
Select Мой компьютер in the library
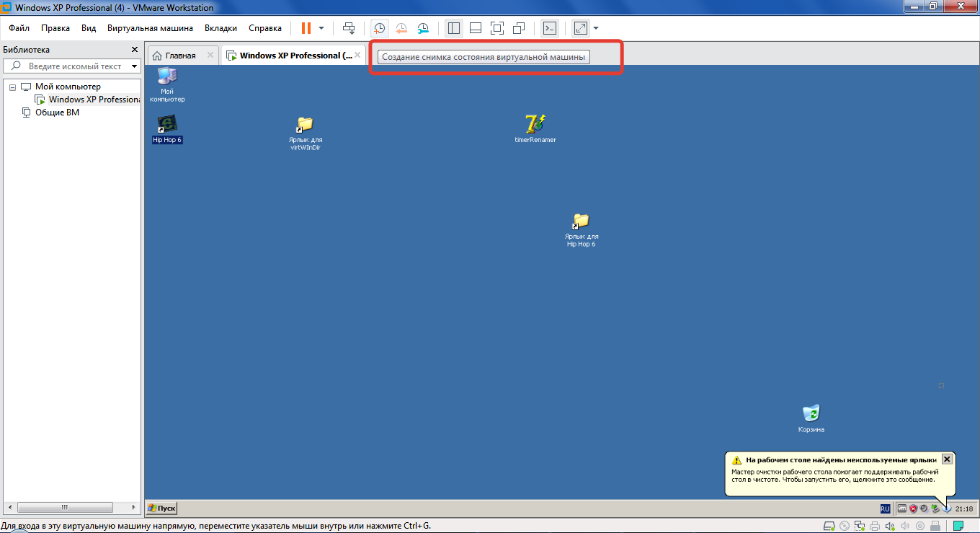(68, 87)
